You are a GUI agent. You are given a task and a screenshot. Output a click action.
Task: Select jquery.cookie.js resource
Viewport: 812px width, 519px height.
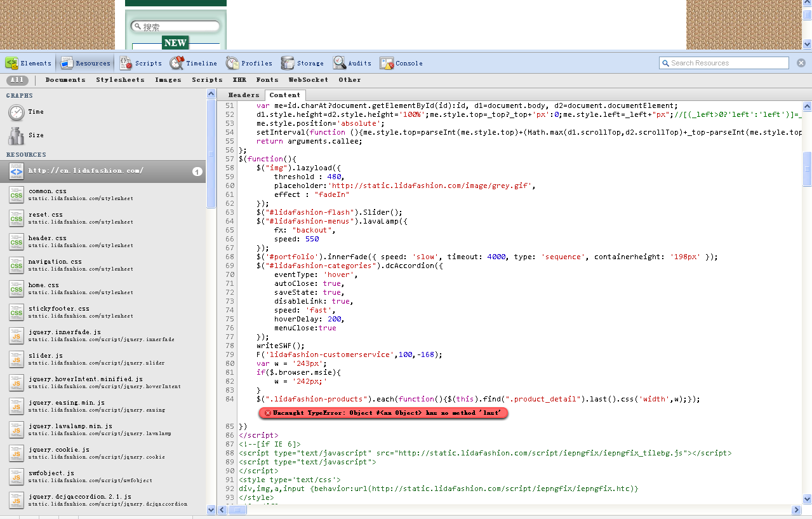103,453
